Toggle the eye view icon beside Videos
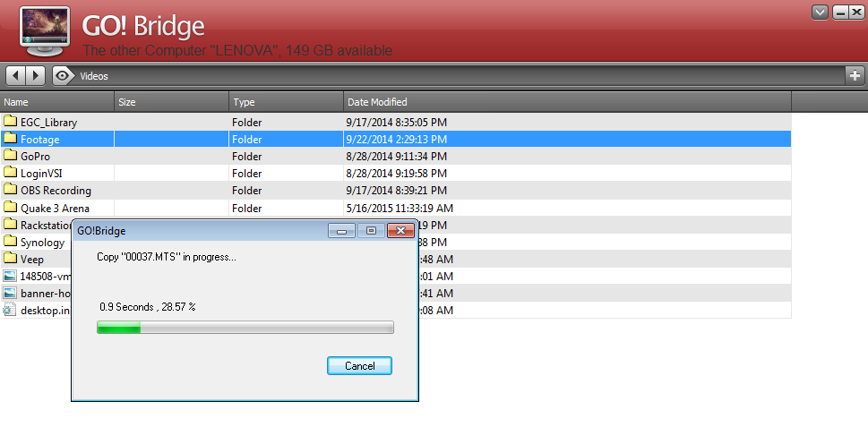Screen dimensions: 868x427 click(64, 76)
